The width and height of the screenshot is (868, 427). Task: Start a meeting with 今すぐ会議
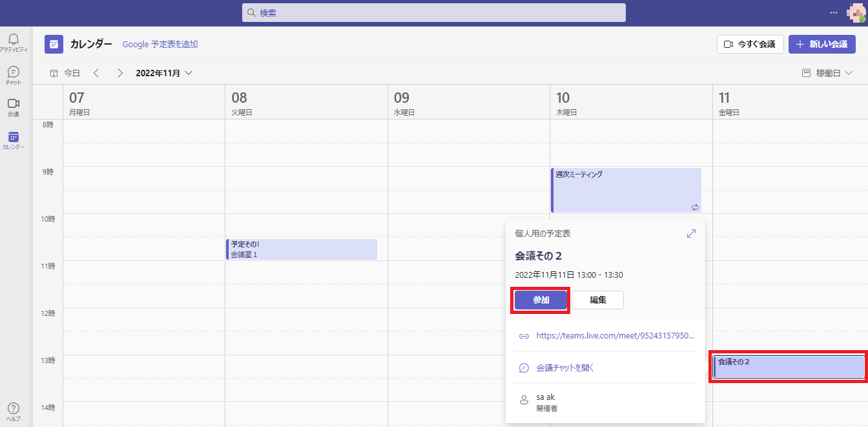(x=750, y=45)
